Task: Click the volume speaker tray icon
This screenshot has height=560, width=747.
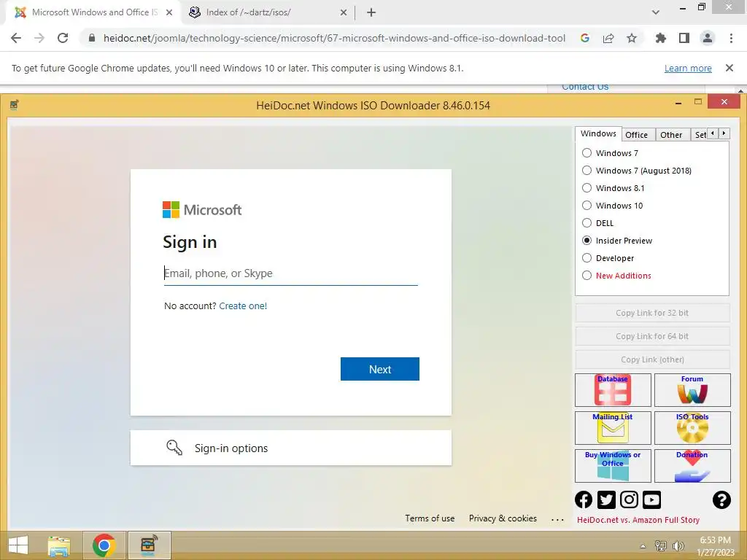Action: tap(678, 546)
